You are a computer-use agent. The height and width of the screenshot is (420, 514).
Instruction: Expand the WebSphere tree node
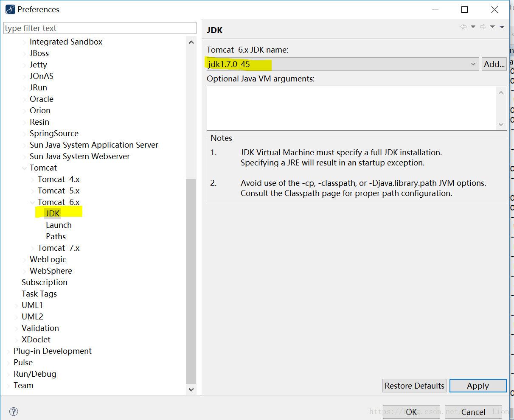tap(25, 271)
